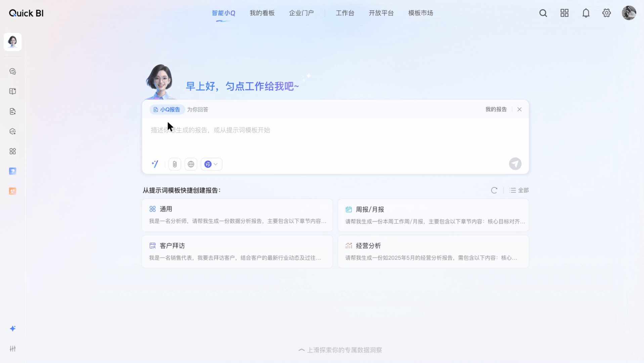The height and width of the screenshot is (363, 644).
Task: Go to 企业门户 tab
Action: (301, 13)
